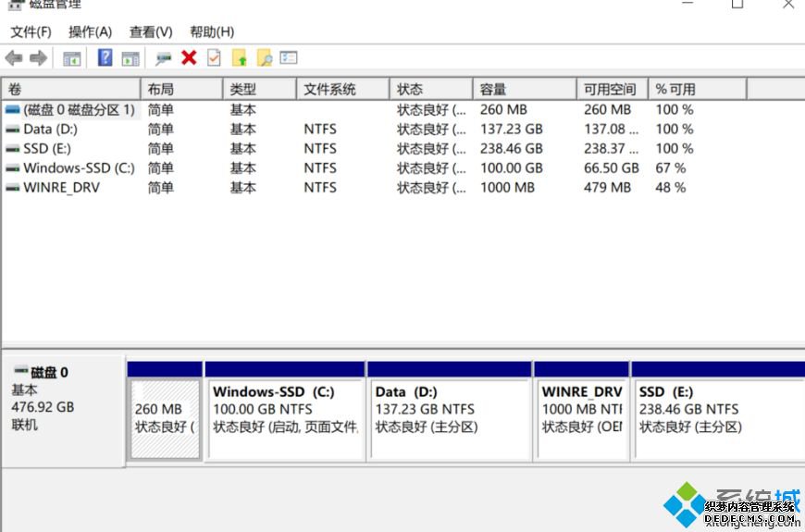Select the SSD (E:) volume row

(375, 149)
